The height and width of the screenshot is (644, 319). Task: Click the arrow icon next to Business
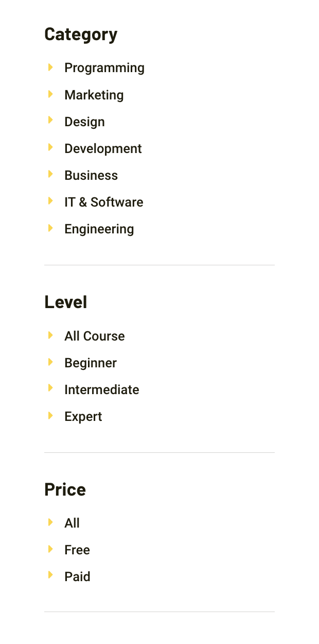point(50,175)
